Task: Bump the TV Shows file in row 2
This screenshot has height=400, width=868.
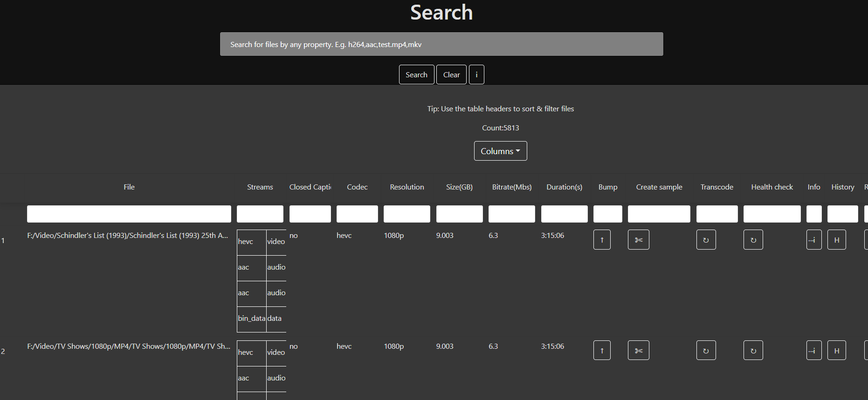Action: click(x=602, y=351)
